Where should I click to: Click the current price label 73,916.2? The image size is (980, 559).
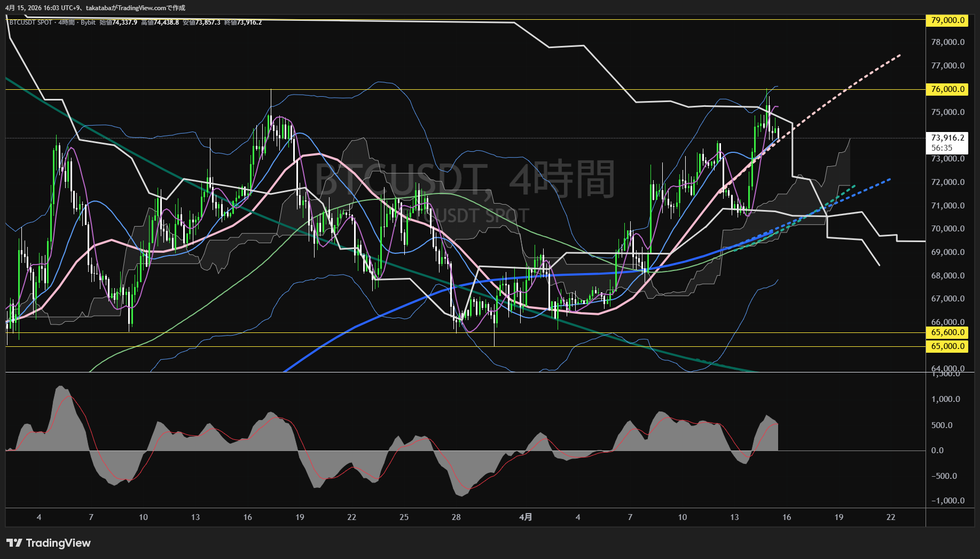[947, 138]
